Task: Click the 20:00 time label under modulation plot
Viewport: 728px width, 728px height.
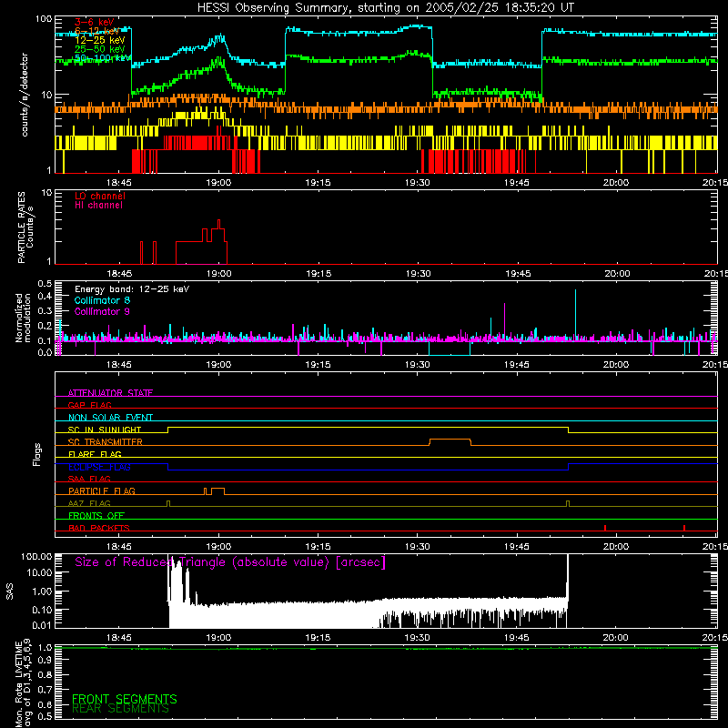Action: 616,365
